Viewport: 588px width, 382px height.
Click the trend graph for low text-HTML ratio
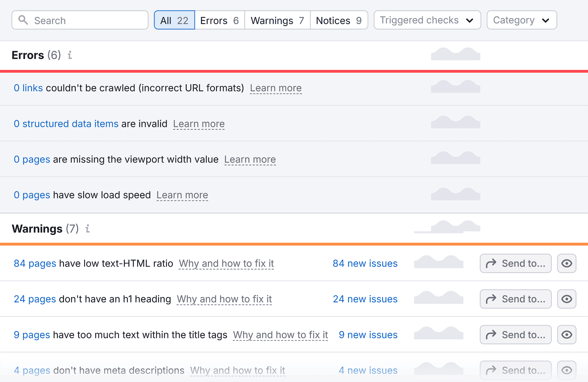[x=439, y=262]
